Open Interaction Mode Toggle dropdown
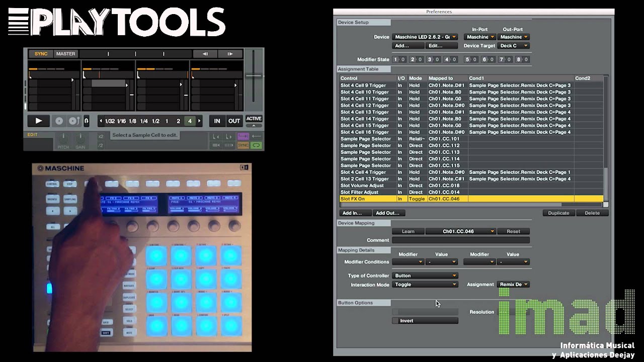The width and height of the screenshot is (644, 362). click(x=425, y=285)
